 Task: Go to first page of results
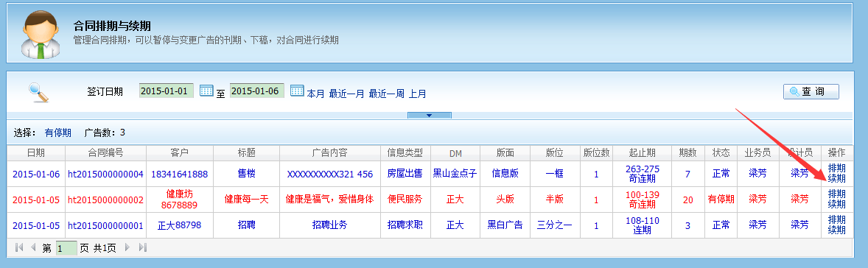pos(19,247)
